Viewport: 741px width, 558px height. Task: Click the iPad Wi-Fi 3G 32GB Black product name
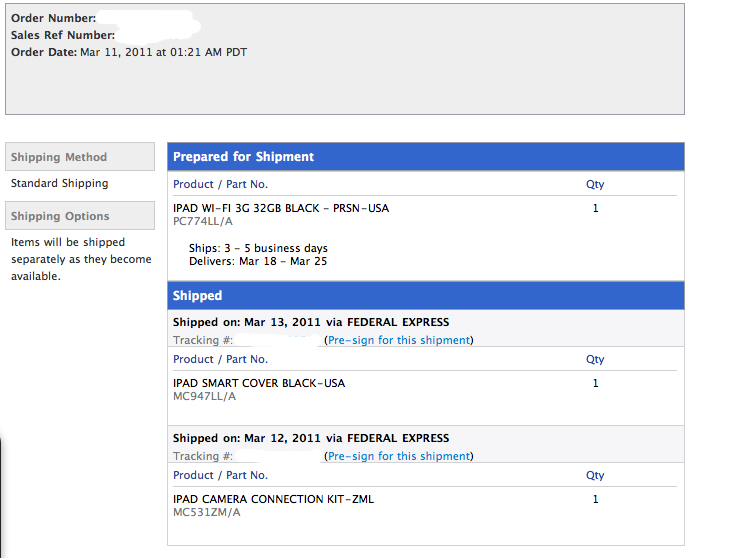tap(281, 208)
